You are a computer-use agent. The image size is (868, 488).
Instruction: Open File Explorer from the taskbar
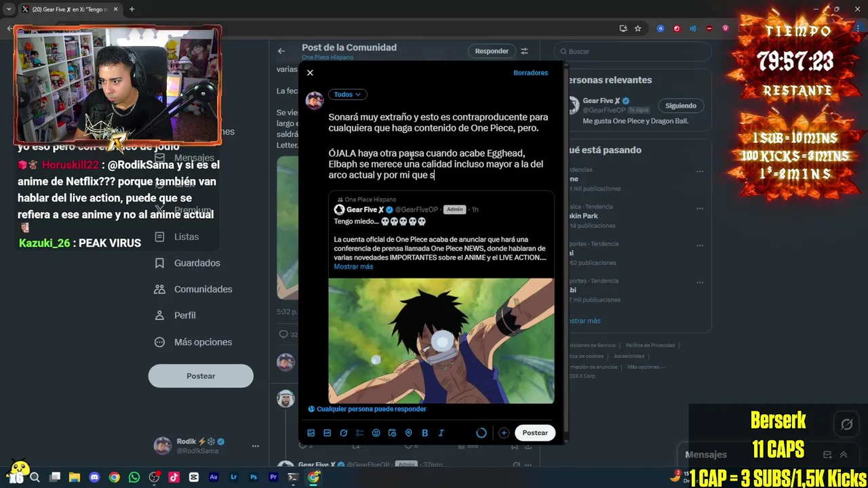(x=75, y=477)
